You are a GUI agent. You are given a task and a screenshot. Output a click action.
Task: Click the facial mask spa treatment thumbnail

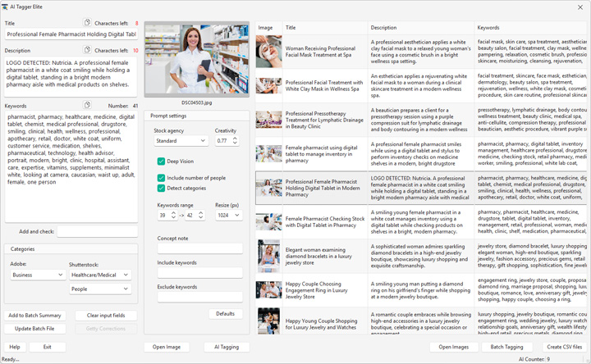[x=268, y=52]
